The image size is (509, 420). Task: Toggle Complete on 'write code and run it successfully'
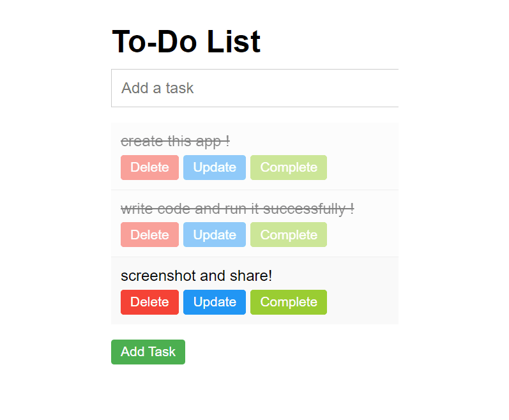(x=289, y=235)
